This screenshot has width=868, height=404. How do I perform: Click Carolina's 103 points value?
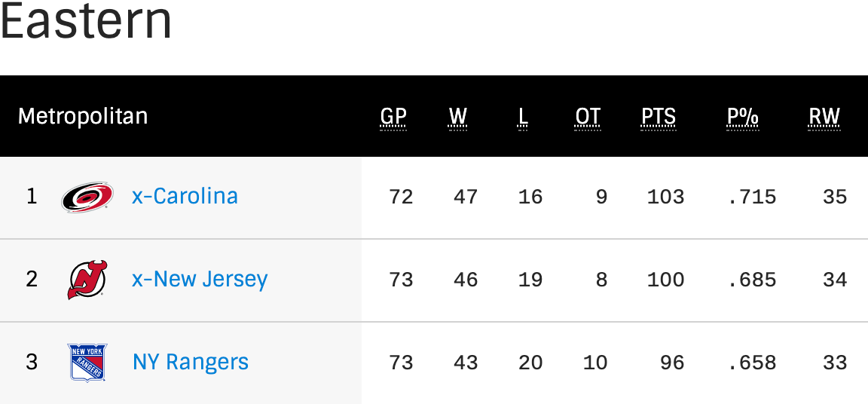665,197
